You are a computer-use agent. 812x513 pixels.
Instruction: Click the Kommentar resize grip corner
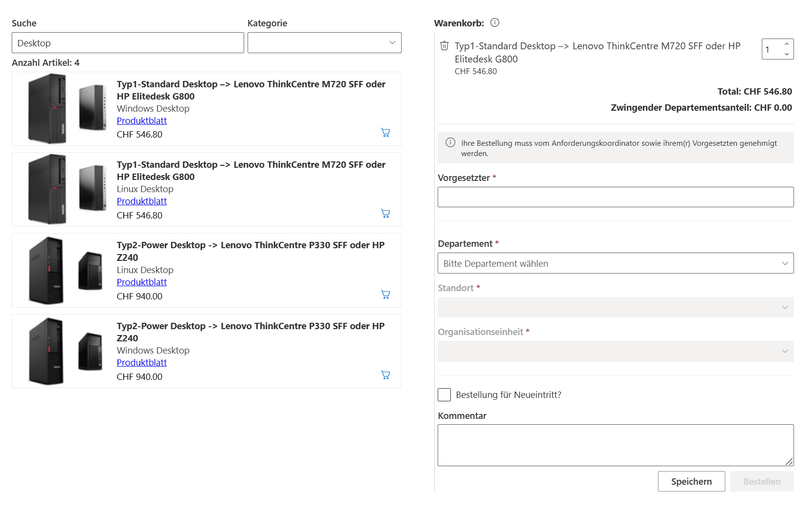pyautogui.click(x=789, y=461)
